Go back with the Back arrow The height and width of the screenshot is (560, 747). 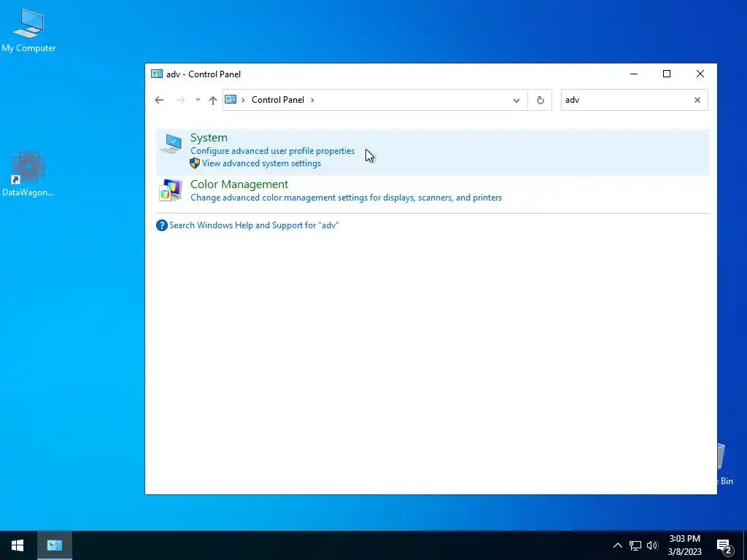159,100
